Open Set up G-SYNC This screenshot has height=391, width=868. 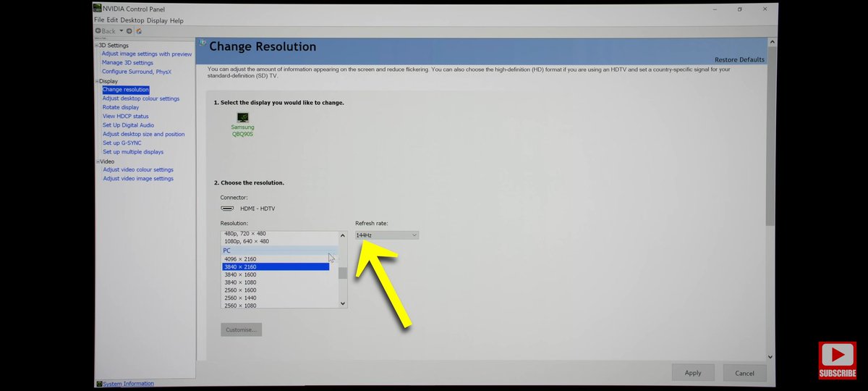(122, 143)
